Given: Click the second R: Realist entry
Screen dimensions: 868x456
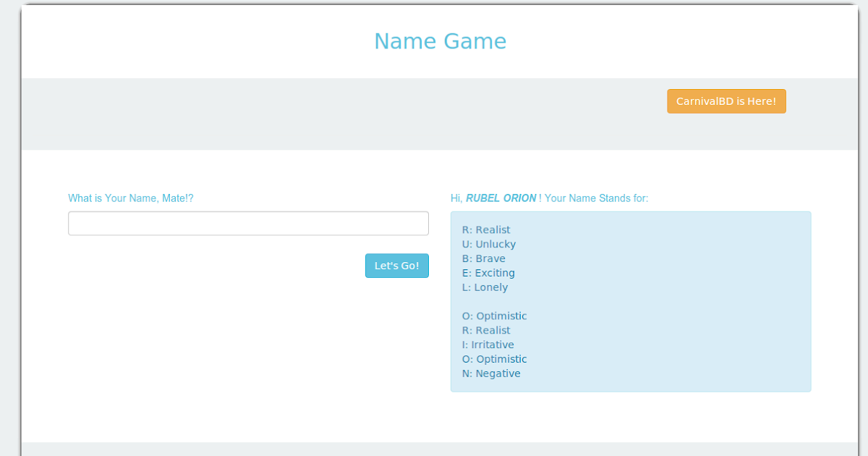Looking at the screenshot, I should click(485, 330).
